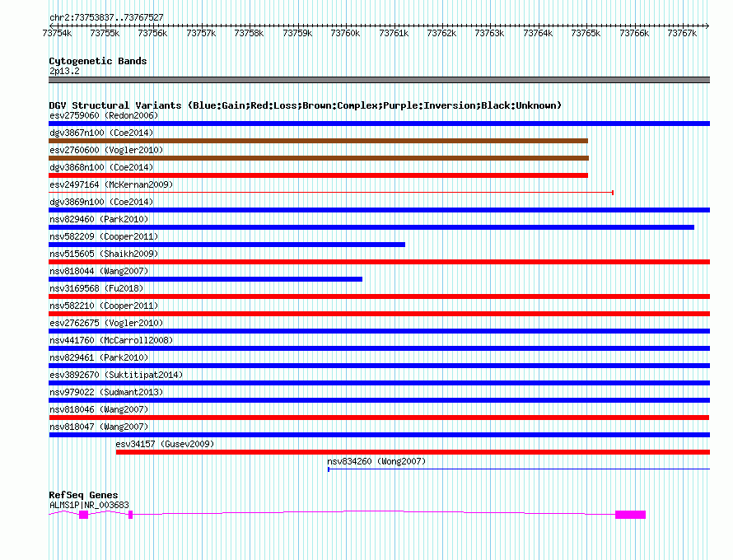Screen dimensions: 733x560
Task: Click the blue bar under nsv829460
Action: [371, 227]
